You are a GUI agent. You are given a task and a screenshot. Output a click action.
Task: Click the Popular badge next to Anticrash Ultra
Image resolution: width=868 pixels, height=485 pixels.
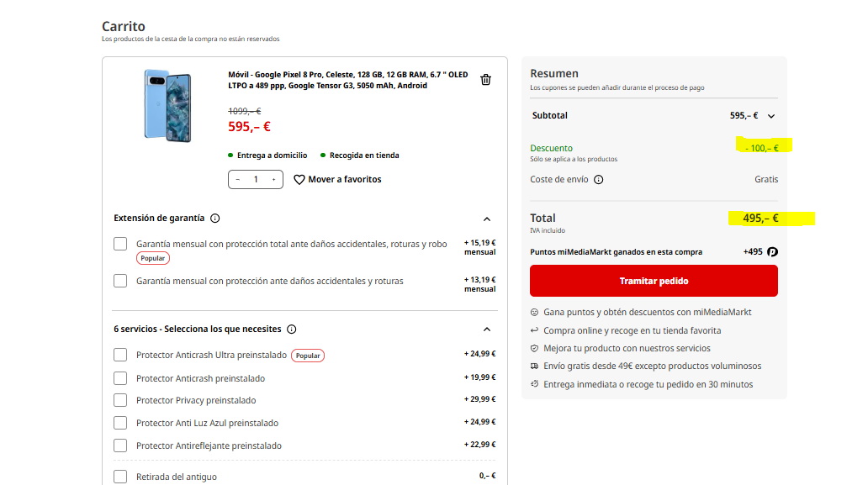pyautogui.click(x=308, y=356)
